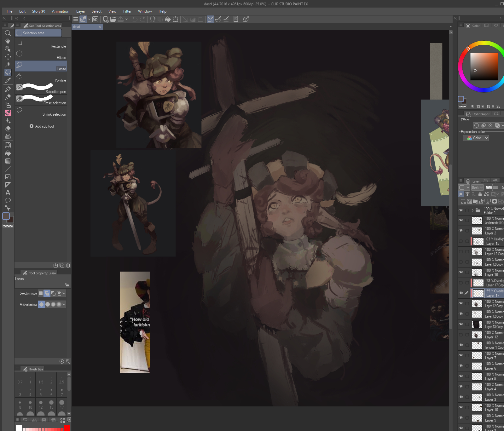This screenshot has width=504, height=431.
Task: Hide Layer 2 with eye icon
Action: tap(461, 231)
